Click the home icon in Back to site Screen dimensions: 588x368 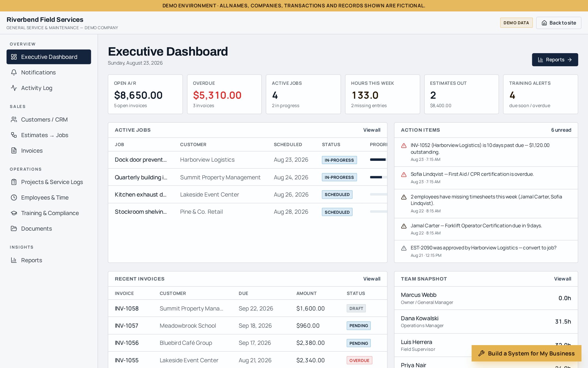(x=544, y=23)
